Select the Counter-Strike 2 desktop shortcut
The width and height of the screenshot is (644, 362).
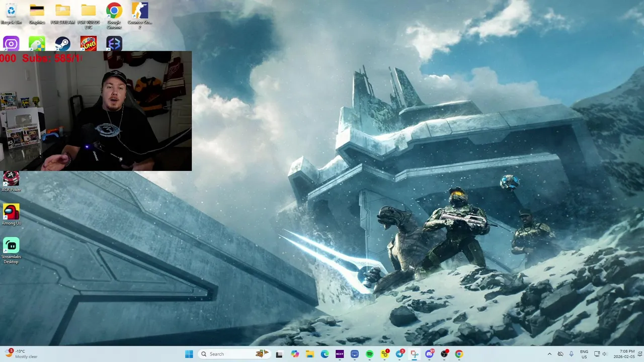(x=139, y=16)
